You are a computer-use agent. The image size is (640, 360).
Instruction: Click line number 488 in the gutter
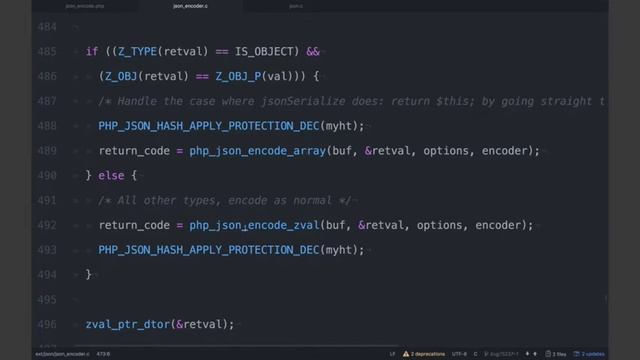[47, 126]
